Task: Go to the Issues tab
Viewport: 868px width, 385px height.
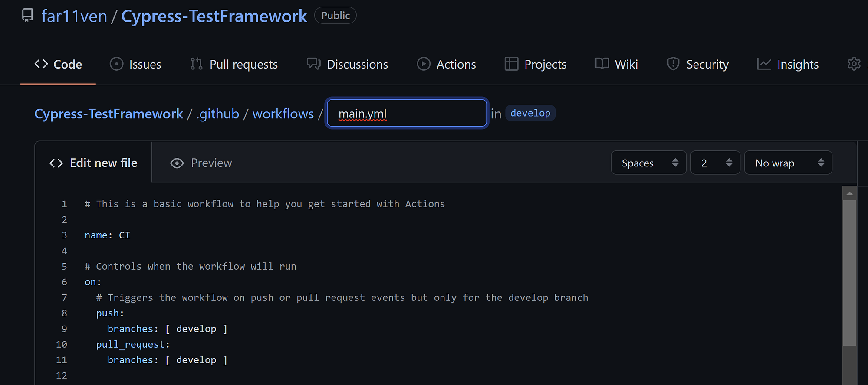Action: 135,64
